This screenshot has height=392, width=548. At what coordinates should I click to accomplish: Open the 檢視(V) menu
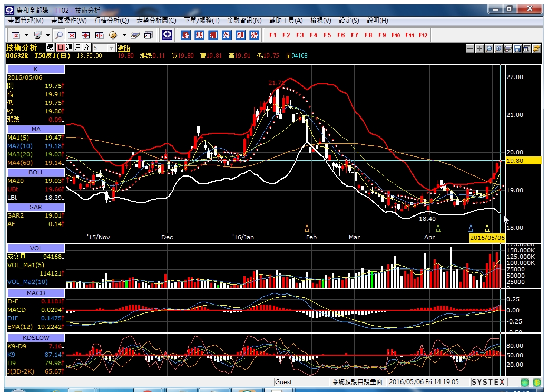click(x=321, y=21)
